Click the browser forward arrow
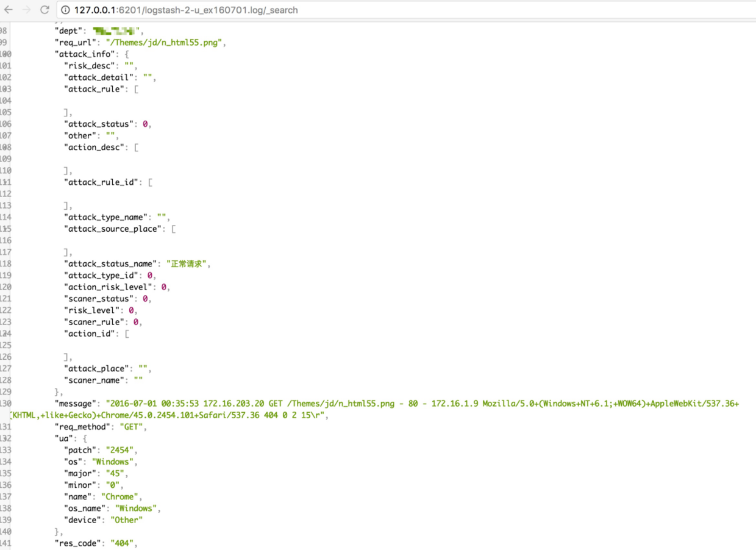The height and width of the screenshot is (550, 756). [x=26, y=10]
